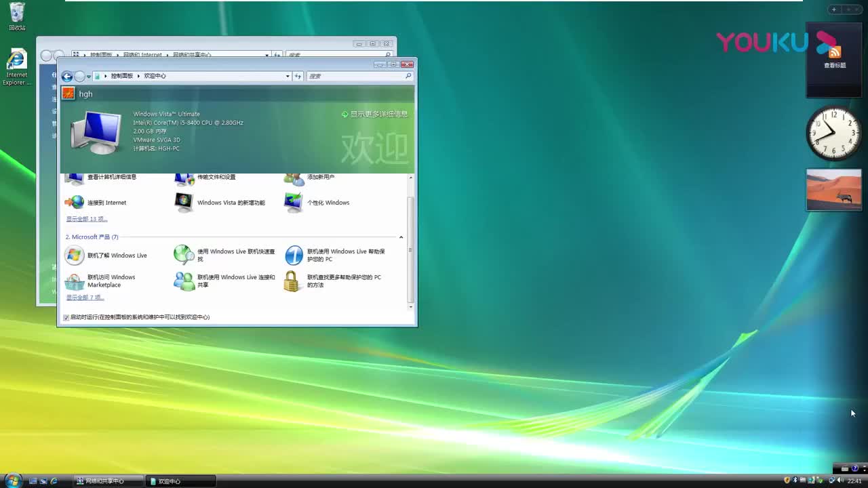Refresh the Welcome Center address bar
The width and height of the screenshot is (868, 488).
coord(297,76)
